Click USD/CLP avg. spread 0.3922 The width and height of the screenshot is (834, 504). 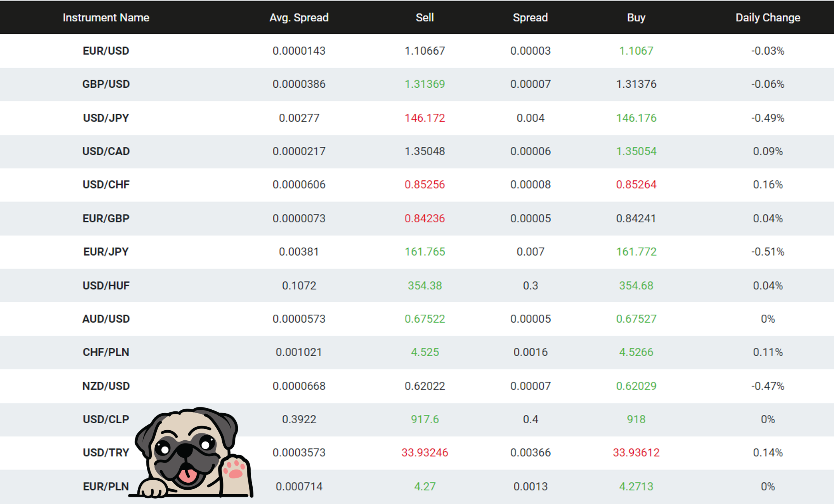tap(299, 419)
